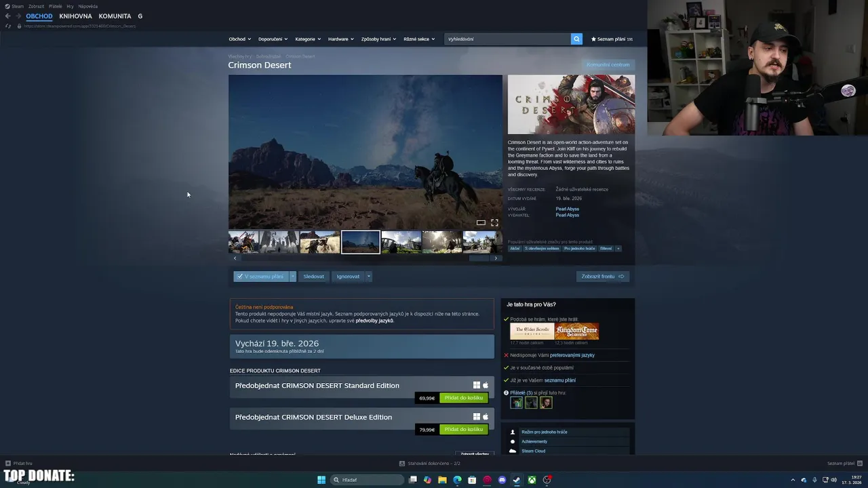Focus the Vyhledávání search field
The width and height of the screenshot is (868, 488).
pyautogui.click(x=507, y=39)
